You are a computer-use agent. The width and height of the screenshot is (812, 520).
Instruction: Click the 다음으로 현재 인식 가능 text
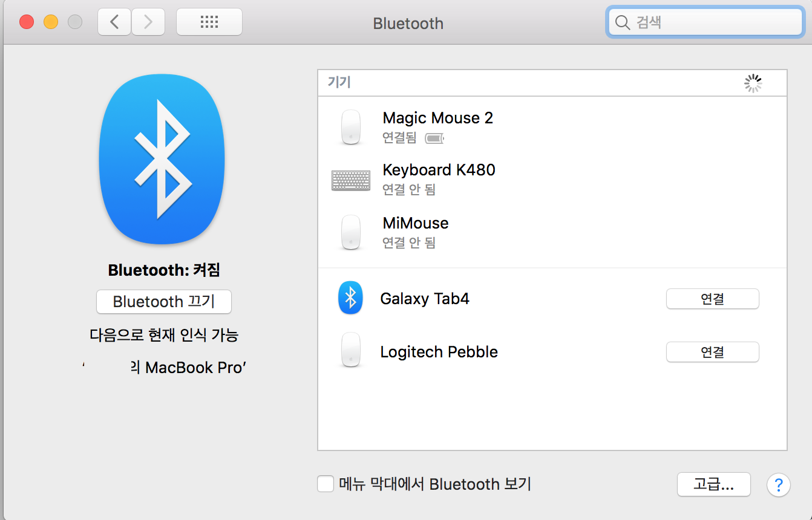coord(164,335)
